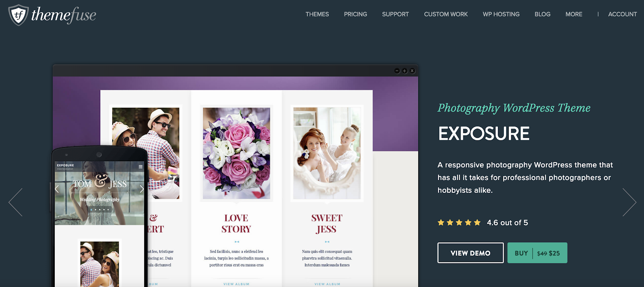This screenshot has height=287, width=644.
Task: Tap the slider pagination dots on the phone
Action: pyautogui.click(x=99, y=209)
